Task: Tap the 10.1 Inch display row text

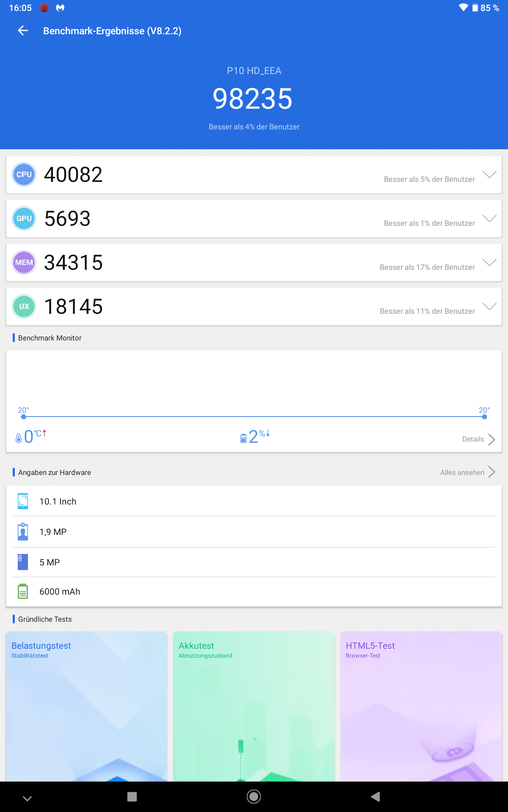Action: tap(58, 502)
